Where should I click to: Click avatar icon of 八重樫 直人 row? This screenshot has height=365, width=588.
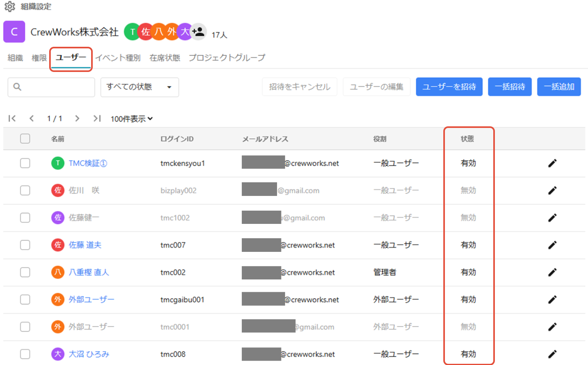(x=58, y=272)
